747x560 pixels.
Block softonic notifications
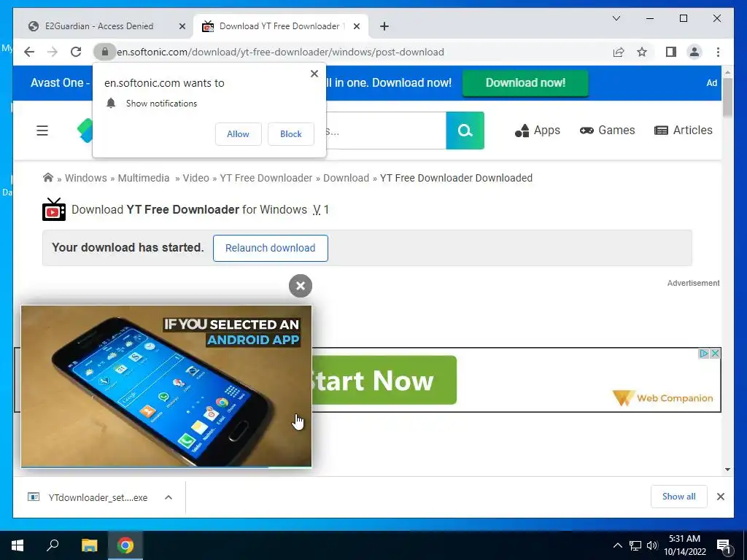tap(290, 134)
